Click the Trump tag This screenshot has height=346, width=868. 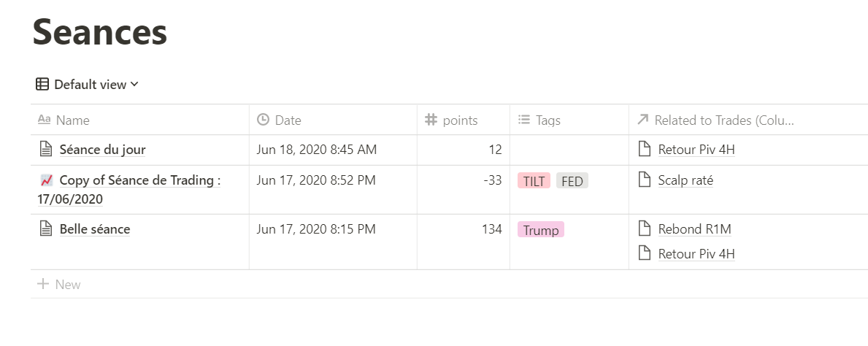click(x=541, y=231)
